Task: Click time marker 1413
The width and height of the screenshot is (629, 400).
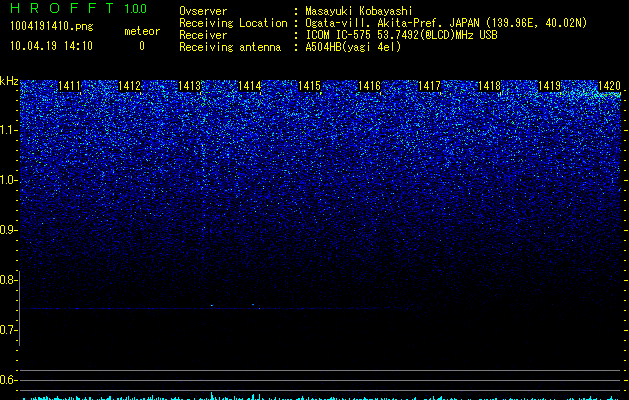Action: pos(189,86)
